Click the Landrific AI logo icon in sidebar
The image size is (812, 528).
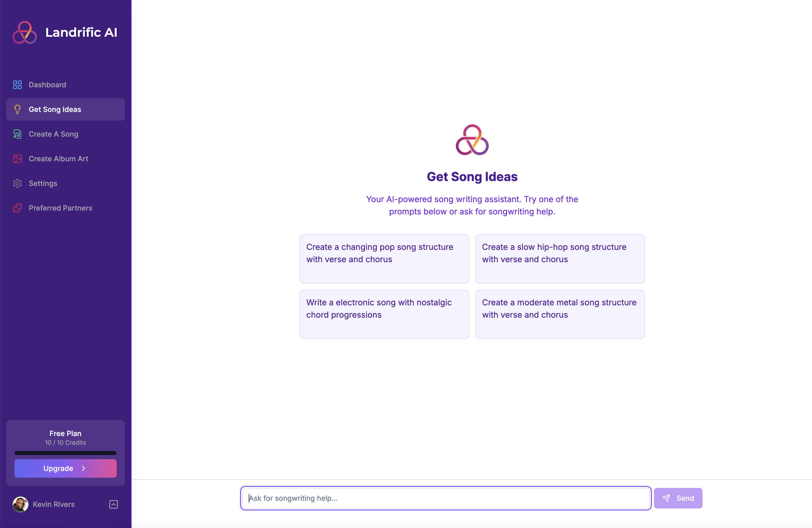tap(25, 32)
